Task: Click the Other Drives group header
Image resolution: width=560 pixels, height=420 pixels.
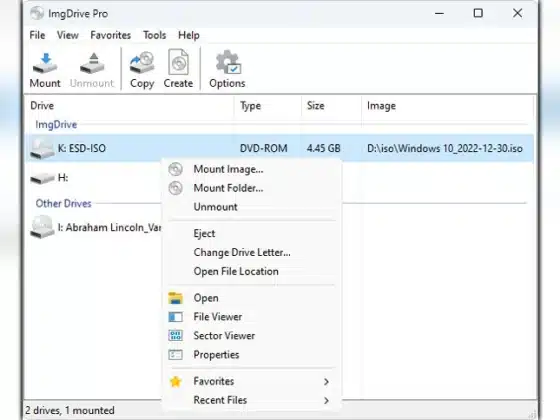Action: tap(63, 204)
